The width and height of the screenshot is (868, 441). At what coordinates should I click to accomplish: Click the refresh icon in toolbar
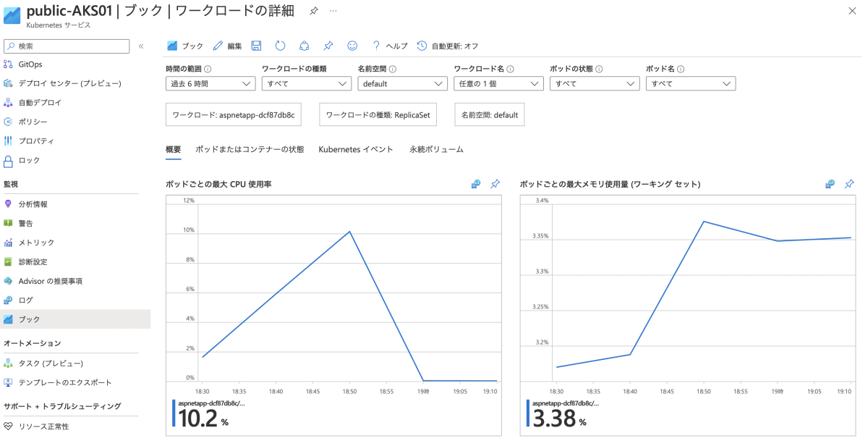pyautogui.click(x=280, y=46)
